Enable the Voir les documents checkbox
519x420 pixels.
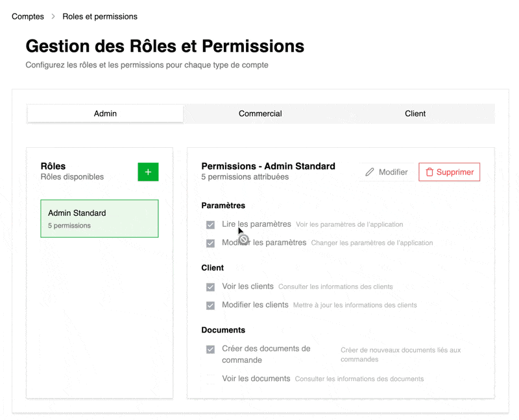click(x=210, y=379)
